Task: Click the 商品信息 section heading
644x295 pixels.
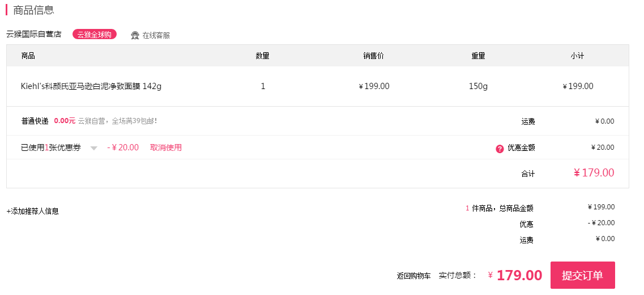Action: 33,10
